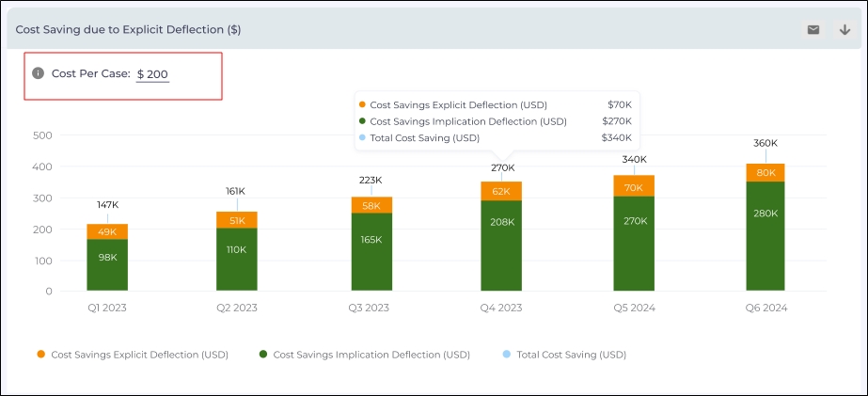
Task: Select the orange 62K segment in Q4 2023
Action: [501, 191]
